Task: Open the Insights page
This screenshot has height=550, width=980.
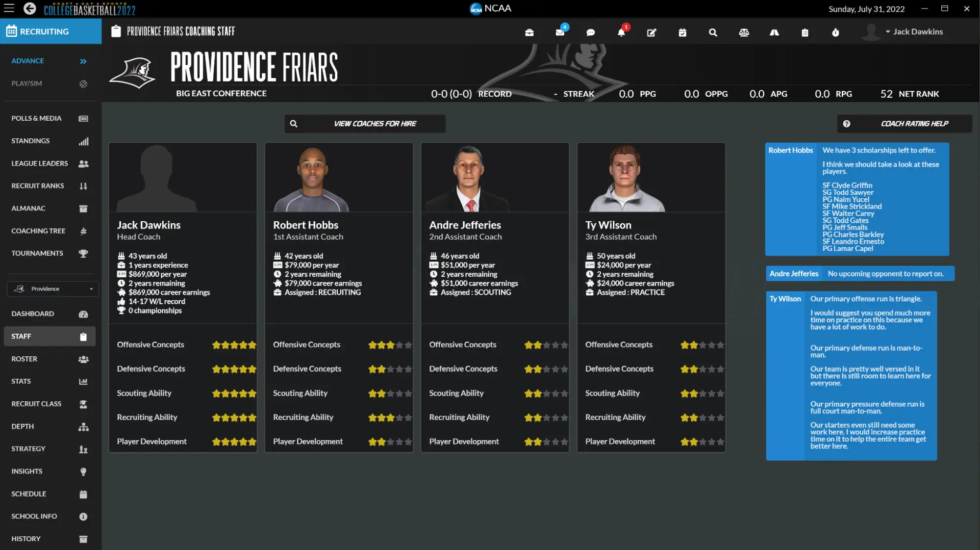Action: 49,471
